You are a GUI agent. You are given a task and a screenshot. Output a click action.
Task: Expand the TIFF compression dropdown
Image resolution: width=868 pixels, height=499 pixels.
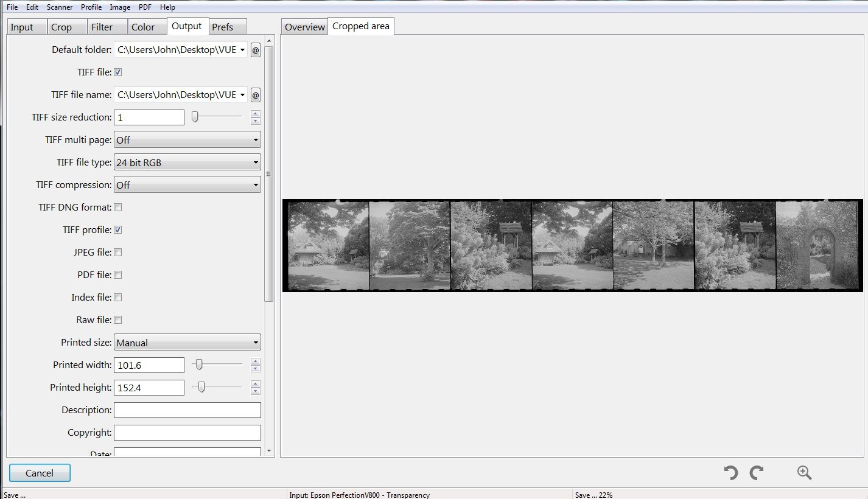tap(187, 185)
